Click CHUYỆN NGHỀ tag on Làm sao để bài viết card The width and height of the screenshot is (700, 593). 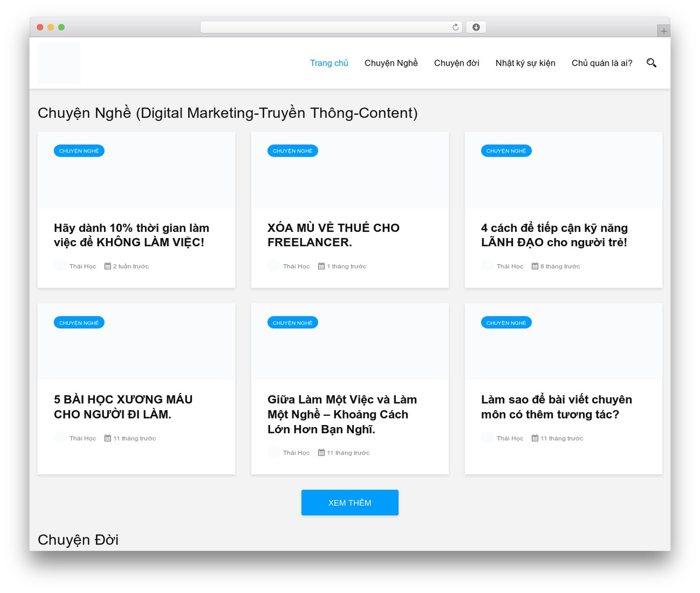506,323
